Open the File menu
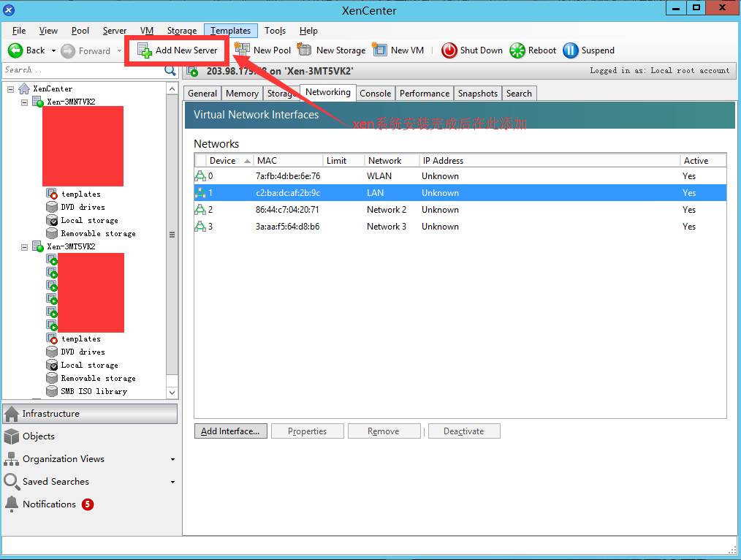Viewport: 741px width, 560px height. [x=19, y=31]
